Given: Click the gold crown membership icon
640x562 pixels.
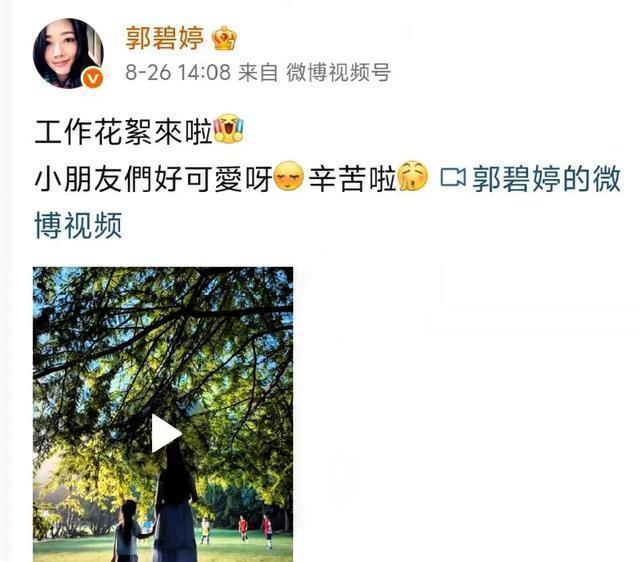Looking at the screenshot, I should (x=224, y=38).
